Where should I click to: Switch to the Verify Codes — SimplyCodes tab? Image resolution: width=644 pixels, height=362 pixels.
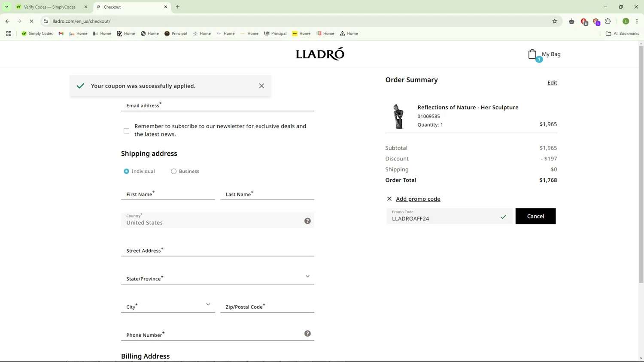click(x=51, y=7)
